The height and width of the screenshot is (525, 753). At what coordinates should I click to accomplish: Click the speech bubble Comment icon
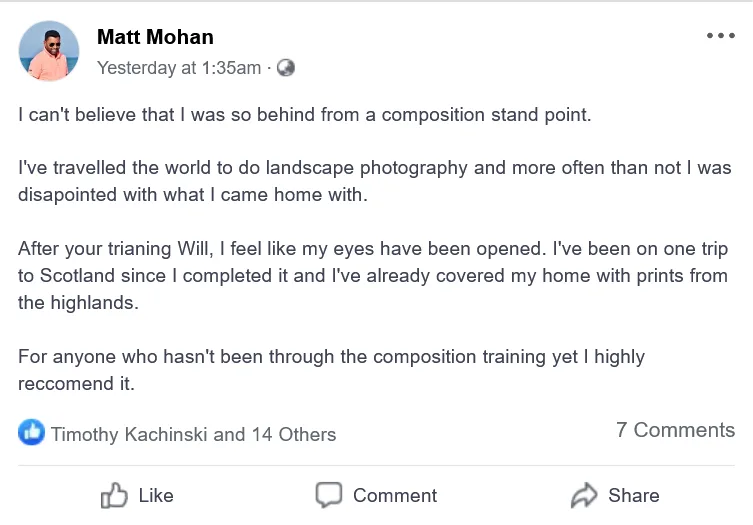[329, 495]
